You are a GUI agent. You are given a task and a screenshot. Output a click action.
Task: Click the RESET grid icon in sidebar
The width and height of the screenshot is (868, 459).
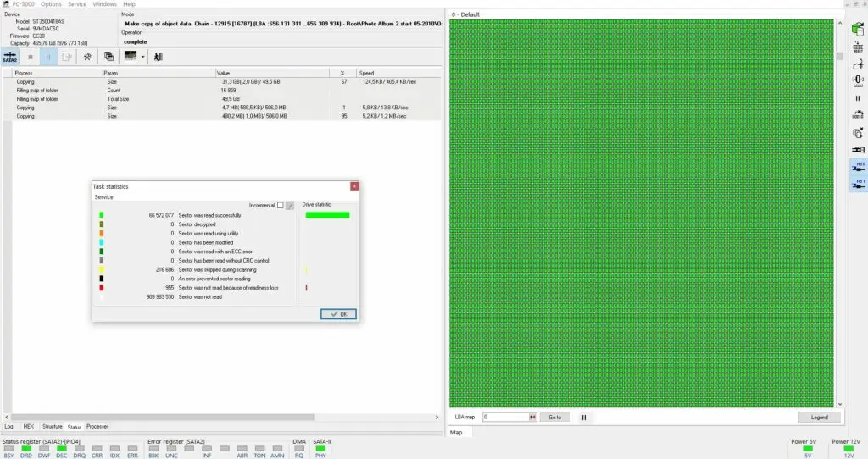pyautogui.click(x=858, y=47)
